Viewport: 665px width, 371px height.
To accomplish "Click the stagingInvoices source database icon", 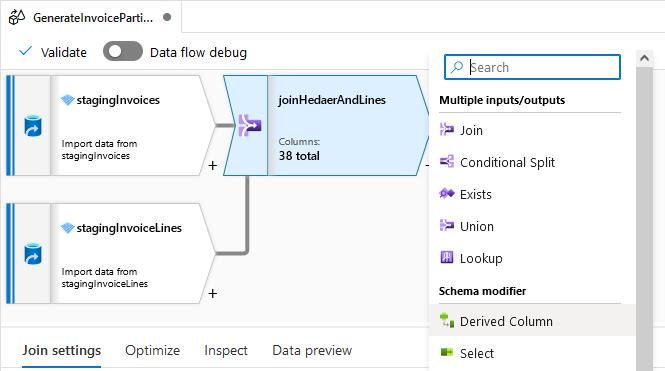I will tap(33, 126).
